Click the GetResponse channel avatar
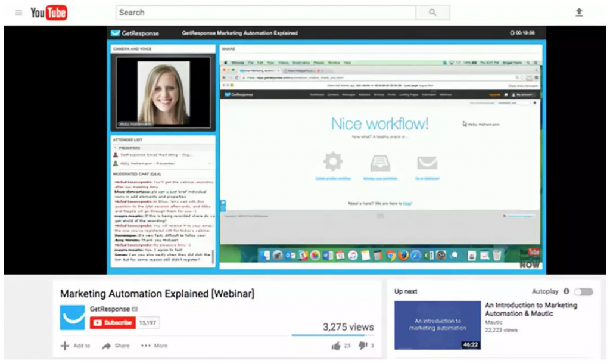Viewport: 610px width, 364px height. [72, 317]
